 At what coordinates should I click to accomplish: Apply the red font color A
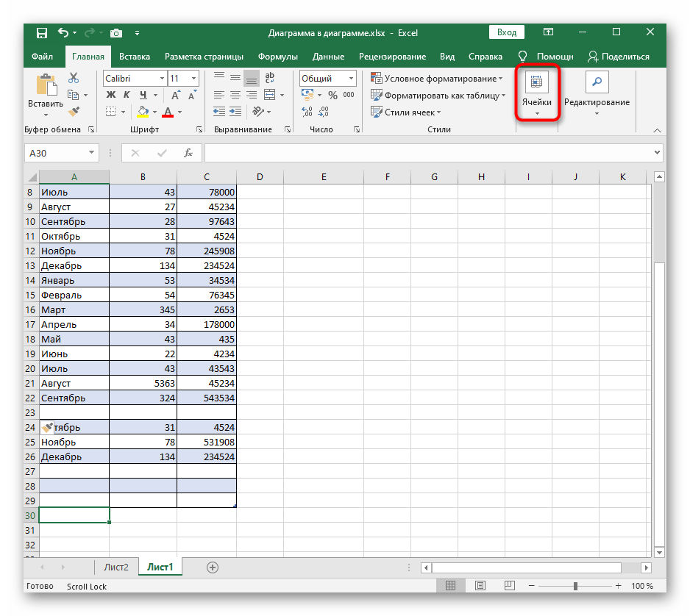(168, 112)
